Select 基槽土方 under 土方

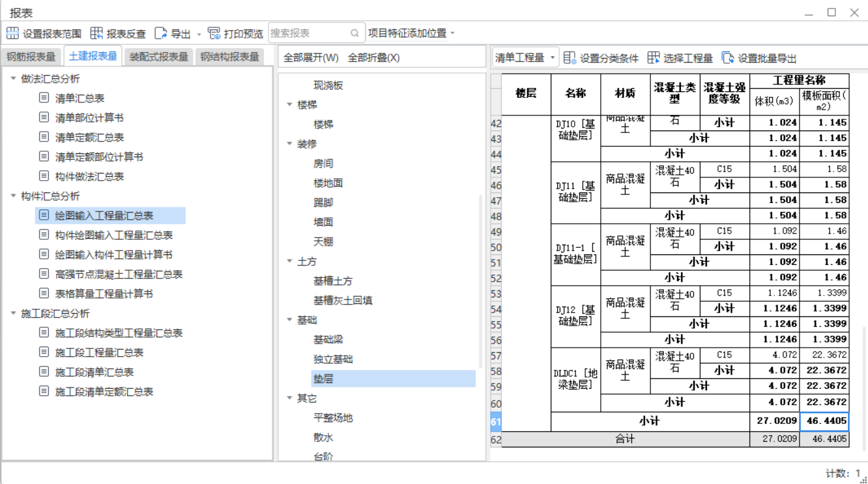[333, 280]
